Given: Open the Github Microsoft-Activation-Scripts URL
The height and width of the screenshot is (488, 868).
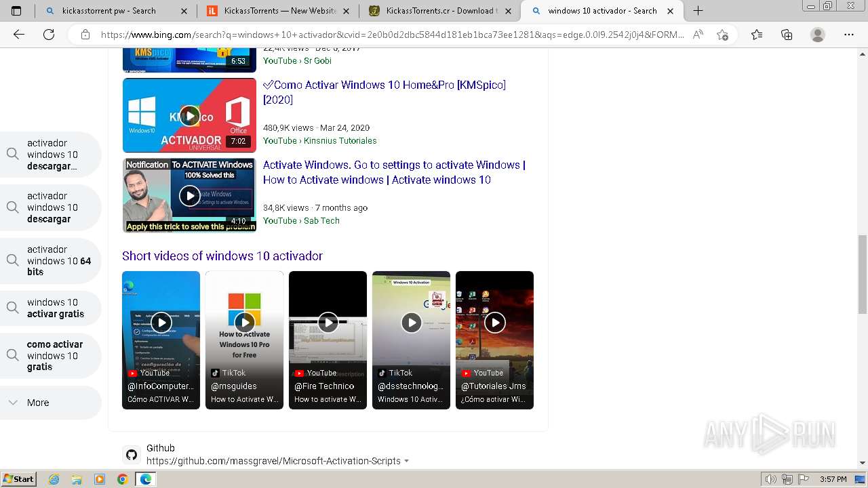Looking at the screenshot, I should (273, 461).
